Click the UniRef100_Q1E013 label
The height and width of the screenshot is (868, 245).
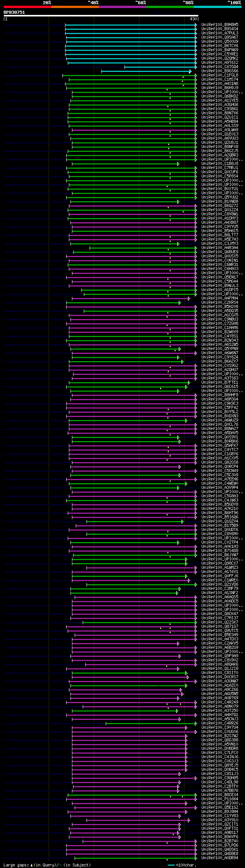point(220,134)
